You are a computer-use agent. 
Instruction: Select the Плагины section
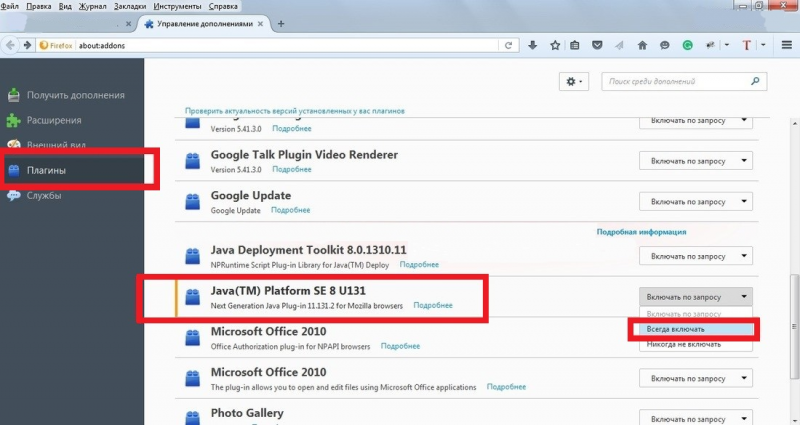click(x=72, y=170)
